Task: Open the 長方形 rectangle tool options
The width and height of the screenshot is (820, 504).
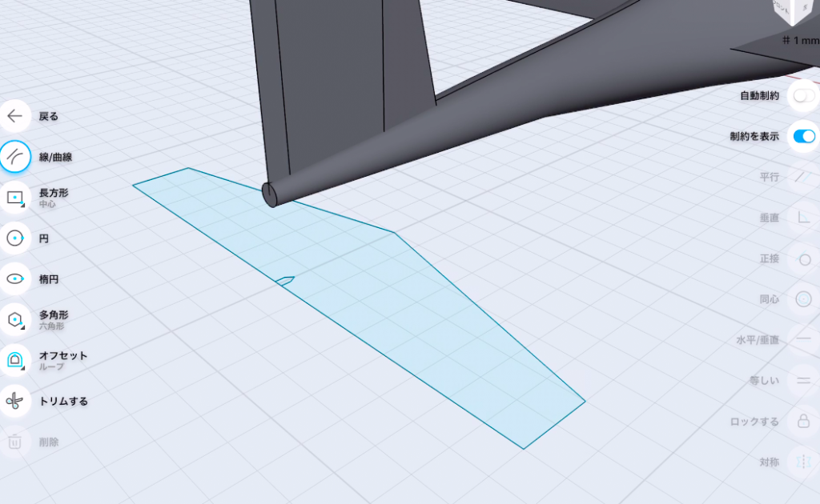Action: (15, 198)
